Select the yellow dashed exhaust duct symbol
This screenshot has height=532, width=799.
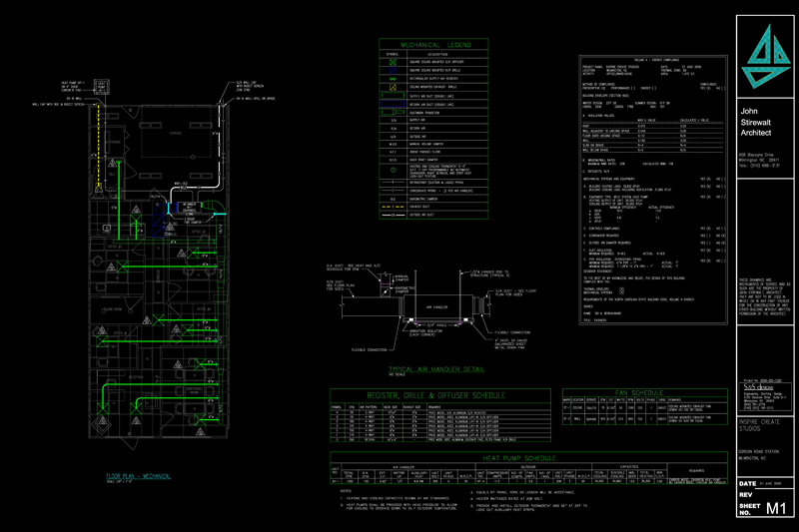[x=392, y=206]
